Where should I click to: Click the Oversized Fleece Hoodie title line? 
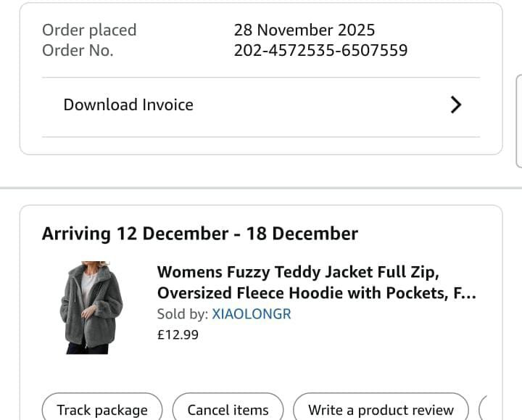point(304,293)
